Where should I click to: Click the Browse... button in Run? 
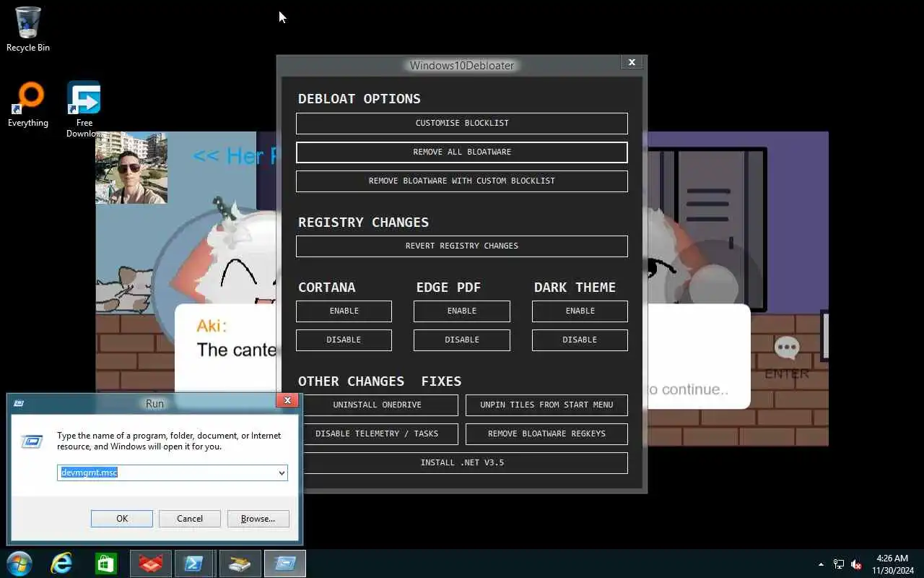pos(258,518)
